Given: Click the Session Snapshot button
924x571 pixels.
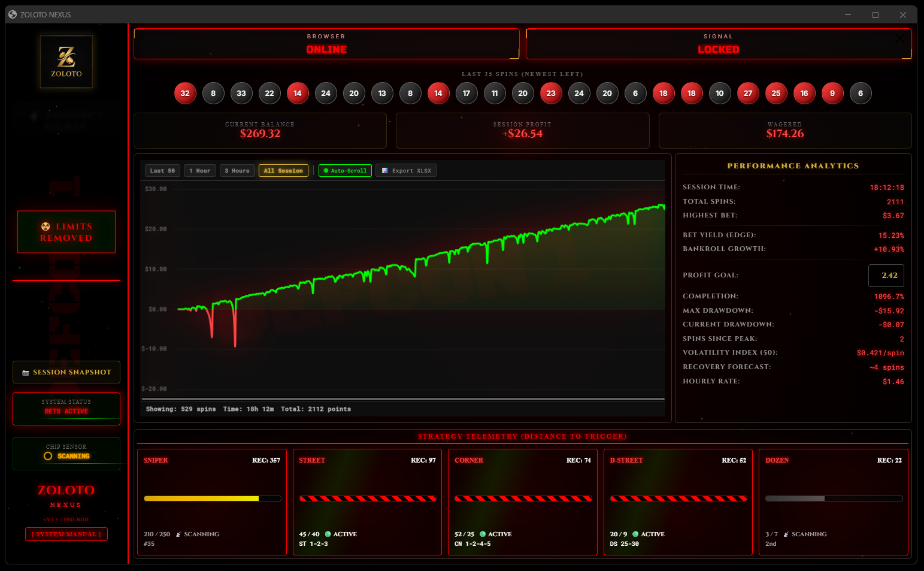Looking at the screenshot, I should (x=66, y=372).
